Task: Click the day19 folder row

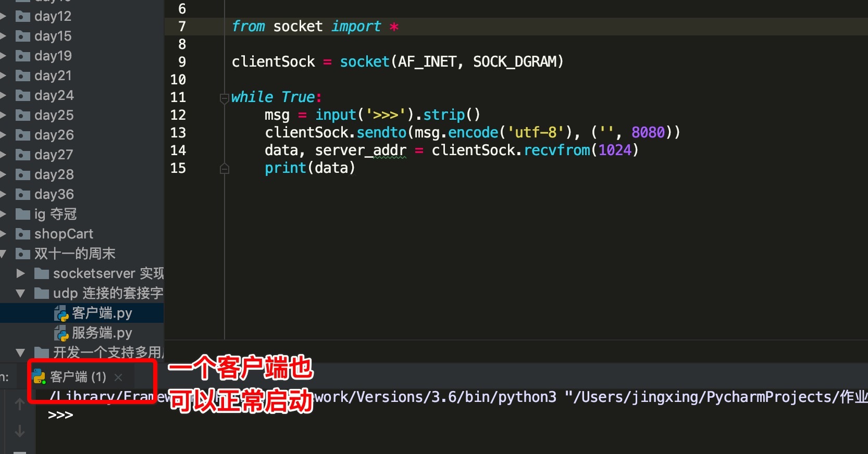Action: tap(52, 56)
